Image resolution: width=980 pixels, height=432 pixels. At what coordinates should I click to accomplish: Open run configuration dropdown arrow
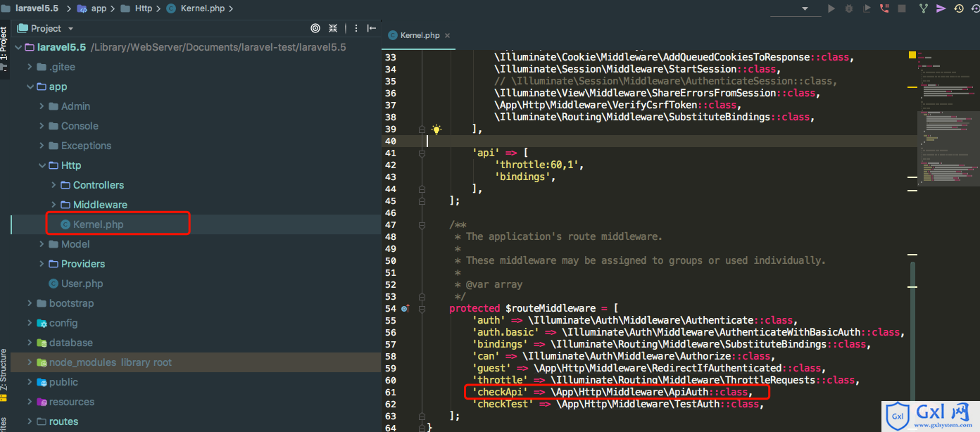(x=805, y=8)
